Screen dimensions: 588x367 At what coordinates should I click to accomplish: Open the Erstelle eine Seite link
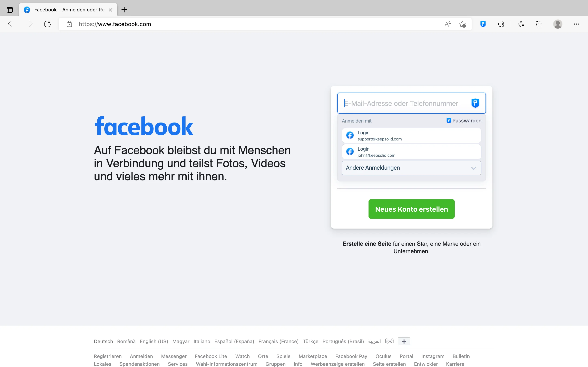click(x=367, y=244)
